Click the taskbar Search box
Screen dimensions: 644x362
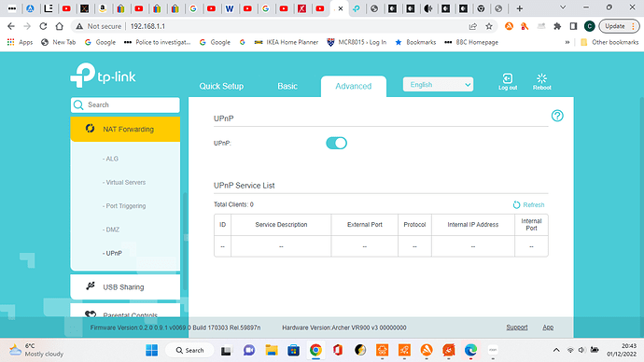(189, 350)
